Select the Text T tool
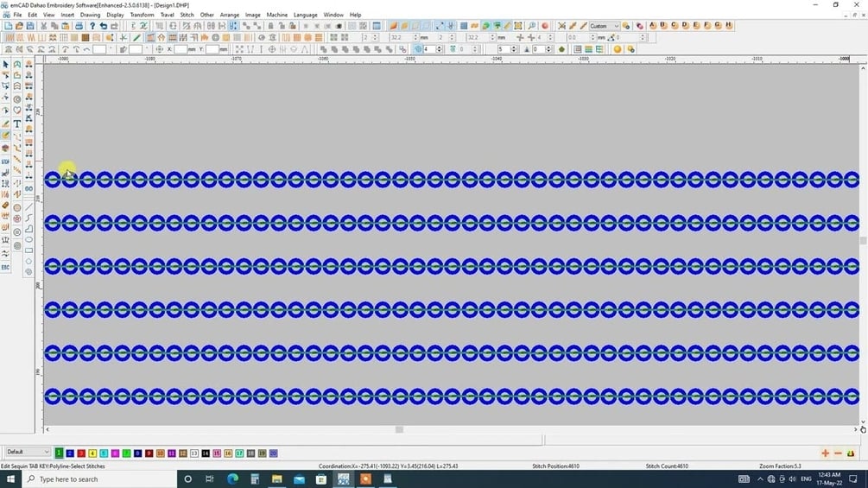This screenshot has height=488, width=868. pos(17,124)
